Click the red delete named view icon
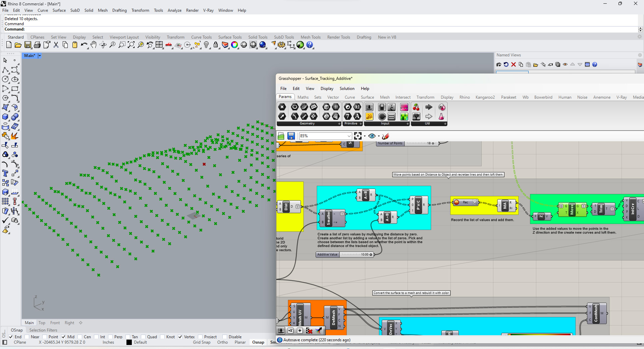 click(x=513, y=65)
